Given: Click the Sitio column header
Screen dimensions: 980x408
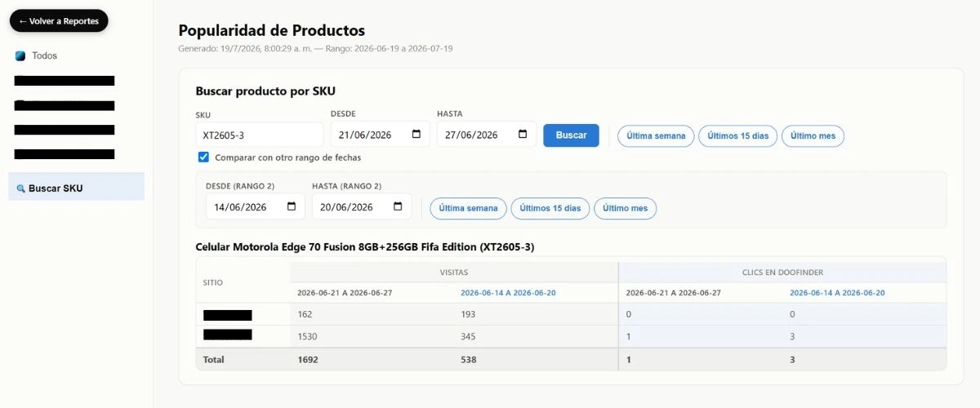Looking at the screenshot, I should 213,282.
